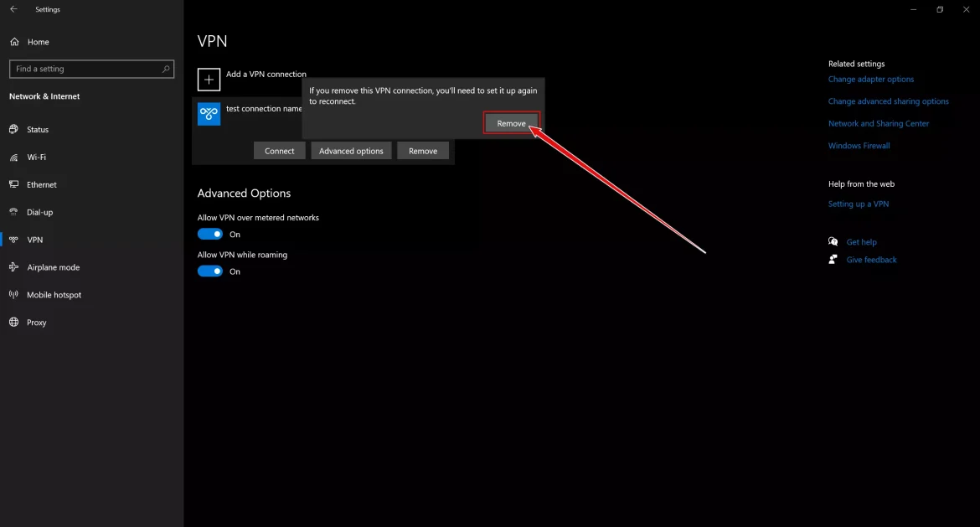Open Change adapter options link
The height and width of the screenshot is (527, 980).
click(870, 80)
